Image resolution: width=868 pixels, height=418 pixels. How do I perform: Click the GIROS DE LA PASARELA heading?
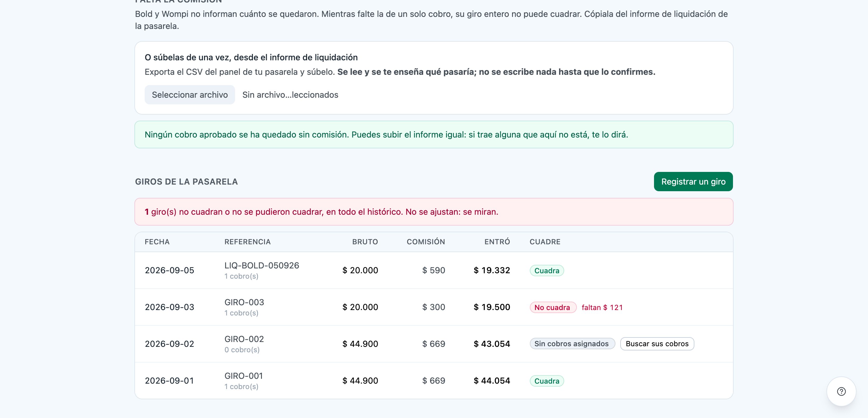[186, 182]
